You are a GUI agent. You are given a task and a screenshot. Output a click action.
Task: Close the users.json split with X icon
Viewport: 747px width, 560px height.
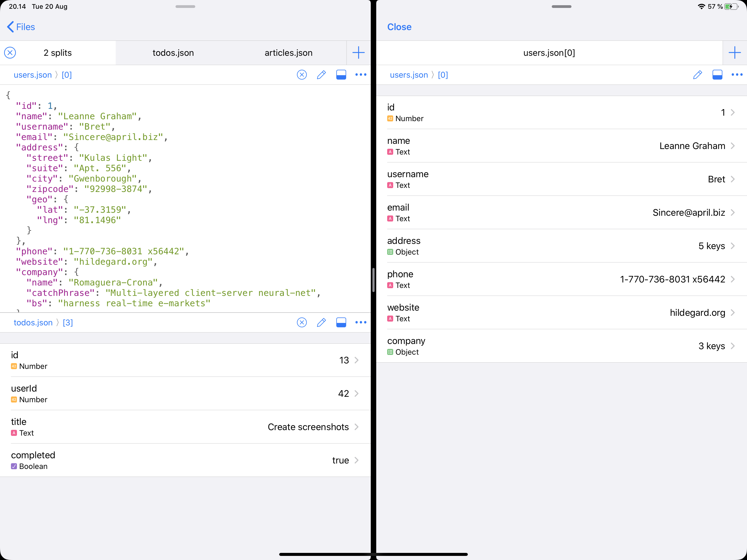[302, 75]
